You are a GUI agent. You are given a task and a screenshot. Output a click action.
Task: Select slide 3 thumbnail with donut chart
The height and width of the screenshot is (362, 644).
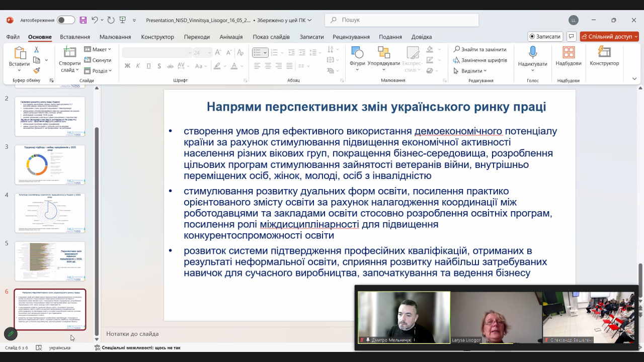coord(50,164)
